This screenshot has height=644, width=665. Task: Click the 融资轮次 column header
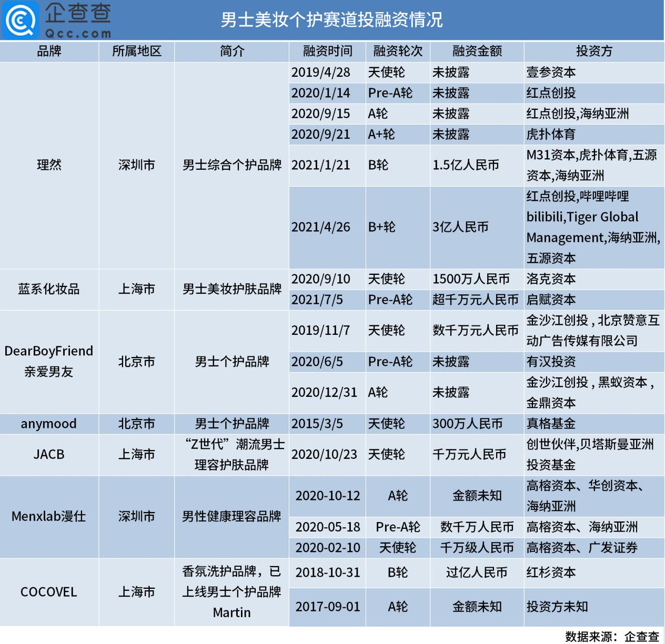point(398,51)
